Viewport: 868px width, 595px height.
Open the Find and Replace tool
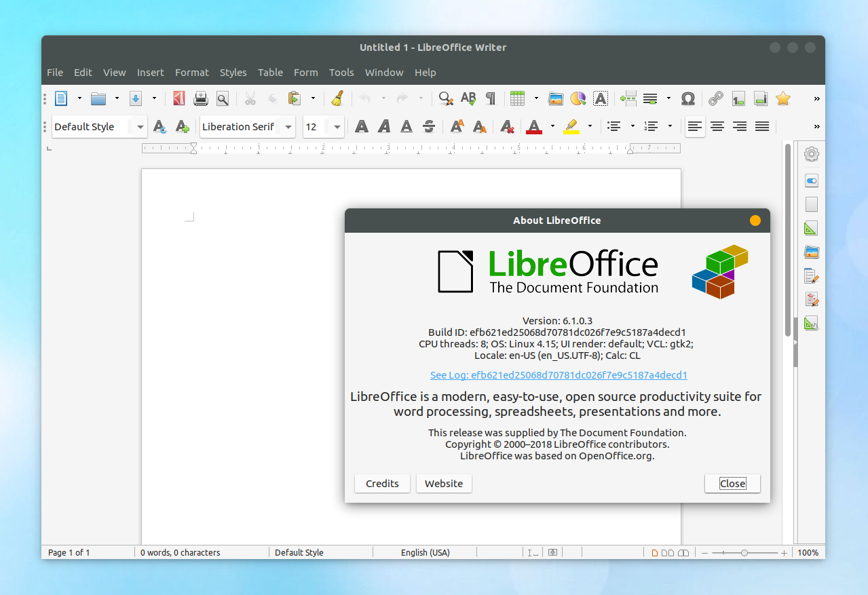tap(445, 98)
